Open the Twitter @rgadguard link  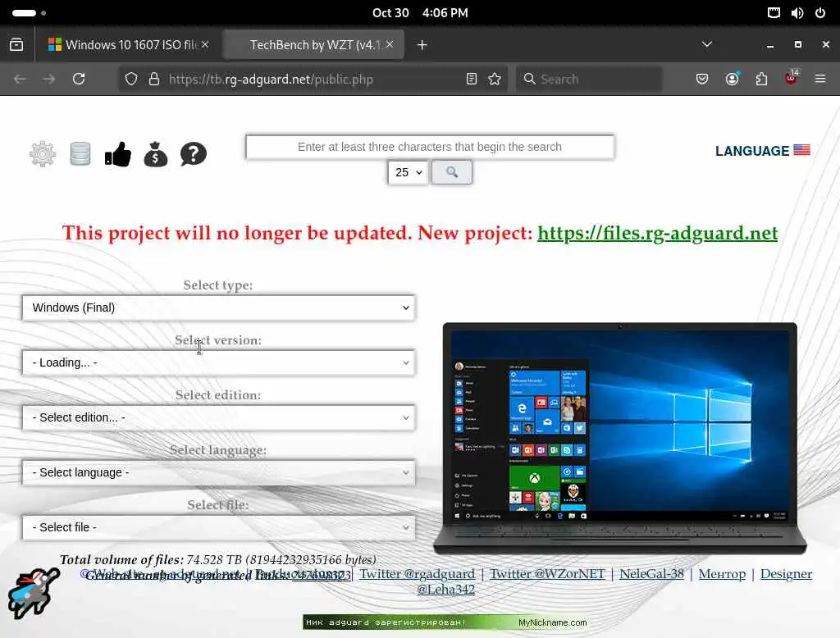[x=417, y=574]
